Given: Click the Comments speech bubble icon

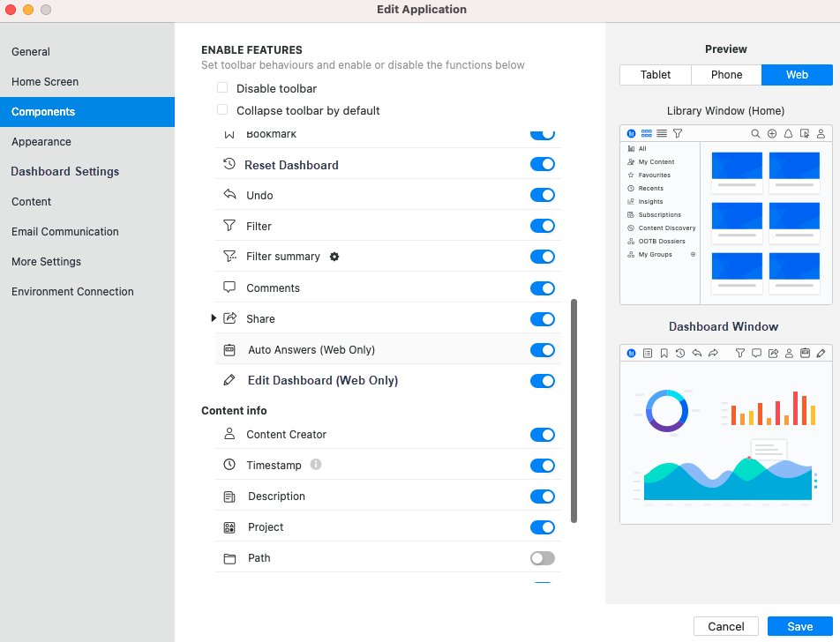Looking at the screenshot, I should point(229,287).
